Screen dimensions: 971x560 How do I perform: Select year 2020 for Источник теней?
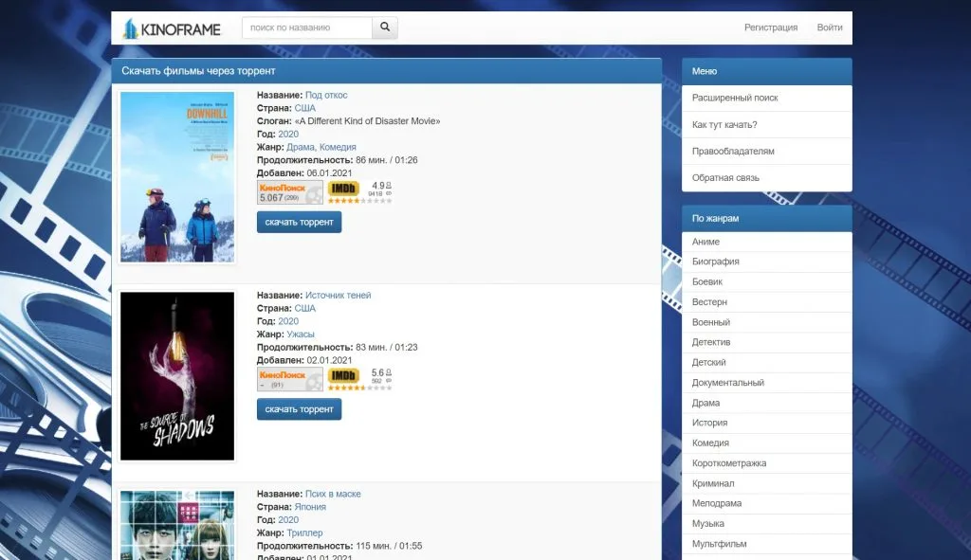pyautogui.click(x=288, y=321)
